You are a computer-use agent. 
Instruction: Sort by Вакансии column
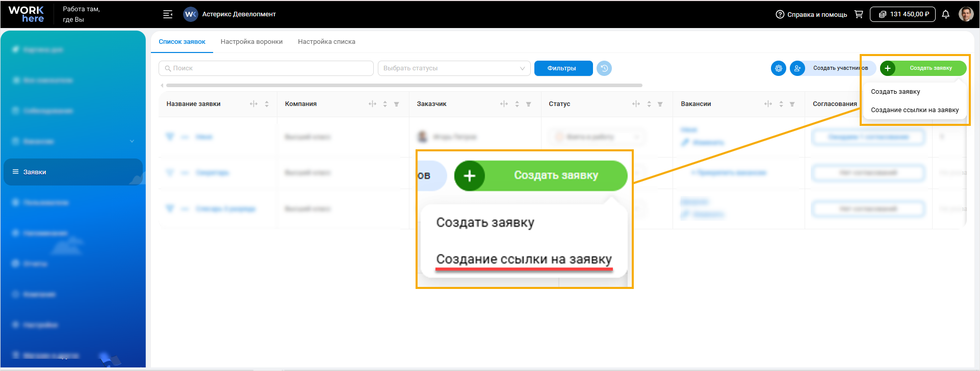781,104
